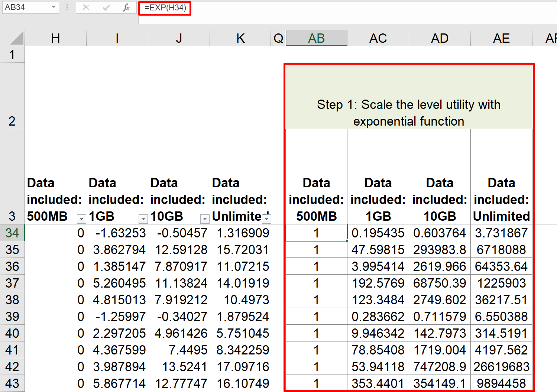Click the Cancel (X) formula bar icon
557x392 pixels.
pyautogui.click(x=86, y=7)
